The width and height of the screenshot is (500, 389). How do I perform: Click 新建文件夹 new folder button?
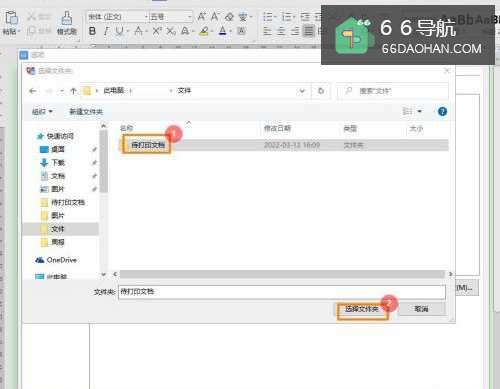pos(86,111)
